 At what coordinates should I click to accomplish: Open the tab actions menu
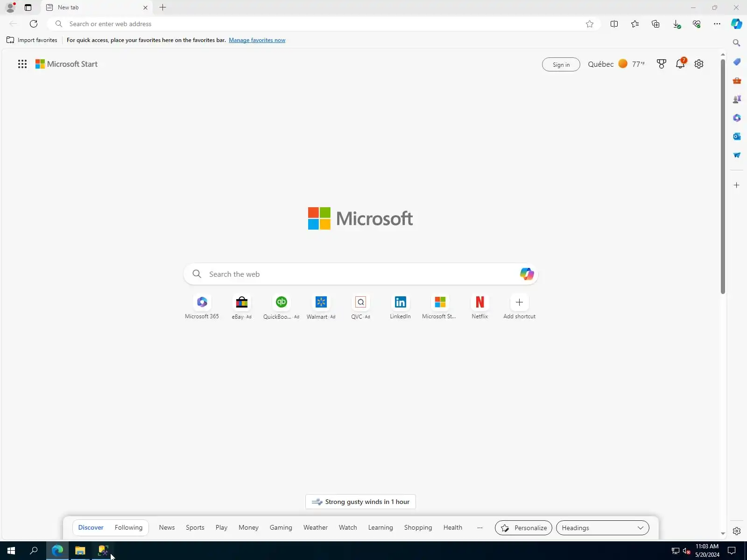[28, 7]
